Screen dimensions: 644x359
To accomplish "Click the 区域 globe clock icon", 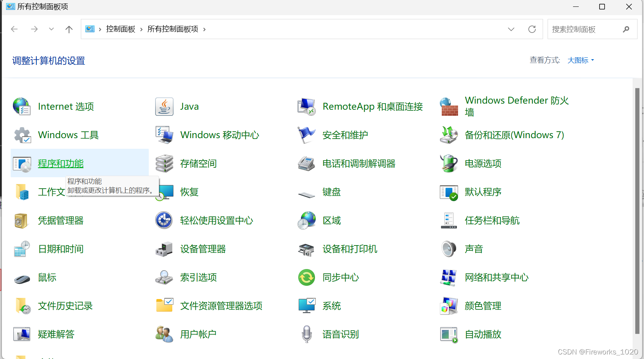I will [x=307, y=220].
